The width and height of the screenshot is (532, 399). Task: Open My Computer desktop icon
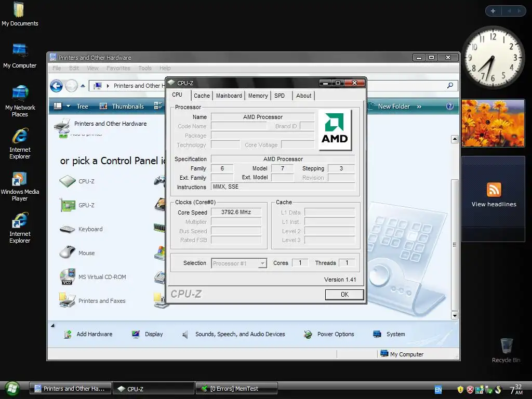pos(20,56)
